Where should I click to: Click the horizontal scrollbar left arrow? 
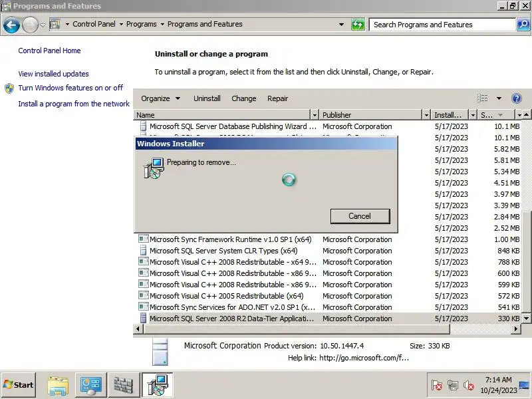click(x=138, y=329)
